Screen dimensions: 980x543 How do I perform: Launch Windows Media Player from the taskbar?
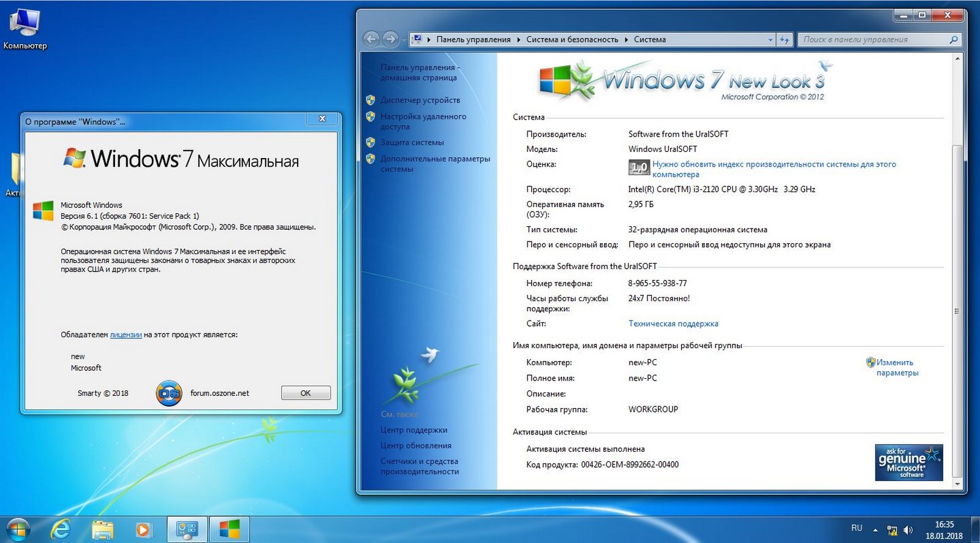point(143,530)
